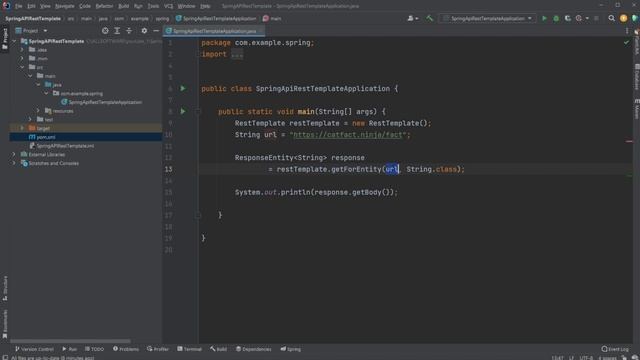Open the catfact.ninja URL link
This screenshot has width=640, height=360.
[x=348, y=135]
